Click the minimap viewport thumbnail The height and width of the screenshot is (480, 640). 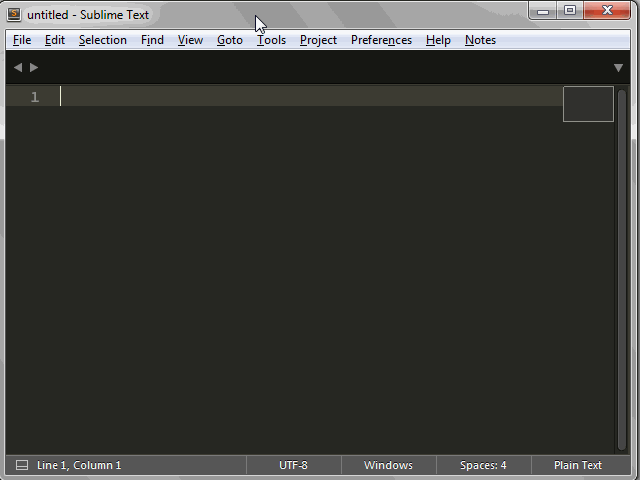(588, 104)
